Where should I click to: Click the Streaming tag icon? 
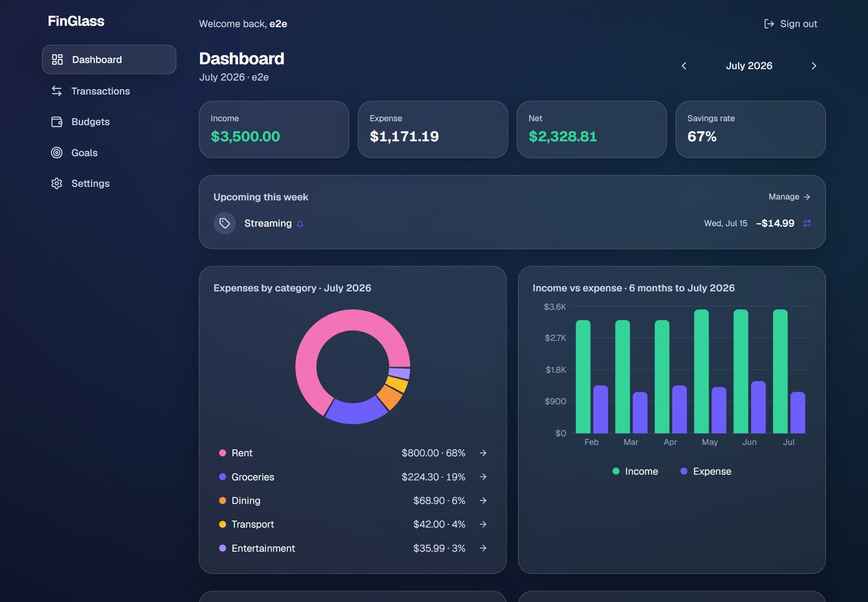pos(224,223)
